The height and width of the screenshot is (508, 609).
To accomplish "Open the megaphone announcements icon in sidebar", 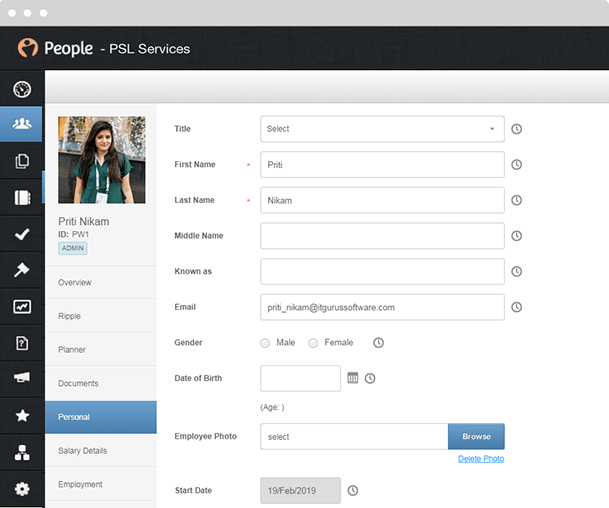I will (22, 377).
